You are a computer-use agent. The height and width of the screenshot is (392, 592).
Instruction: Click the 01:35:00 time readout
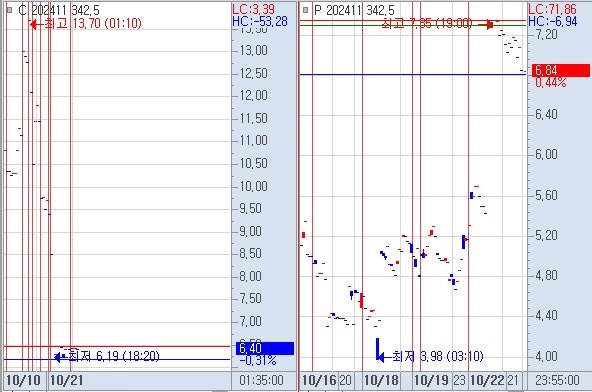pos(261,380)
